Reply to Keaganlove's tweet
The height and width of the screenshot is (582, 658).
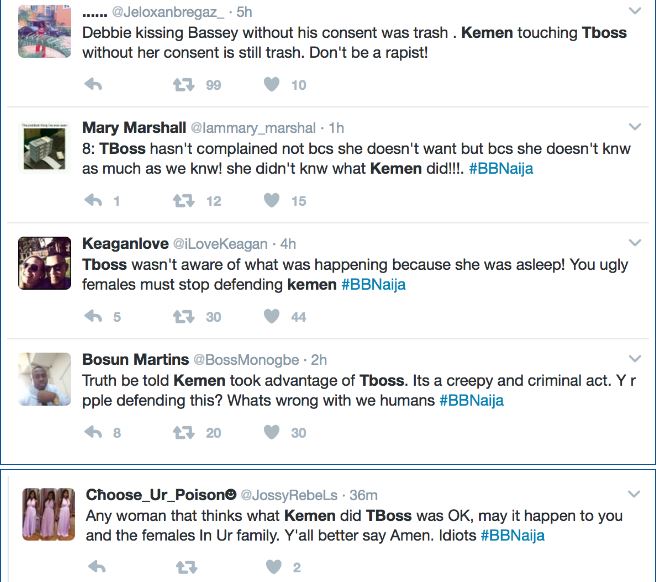coord(94,317)
